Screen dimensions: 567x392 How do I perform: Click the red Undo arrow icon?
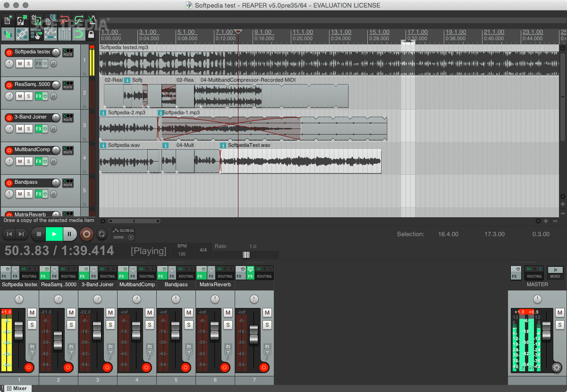[64, 21]
